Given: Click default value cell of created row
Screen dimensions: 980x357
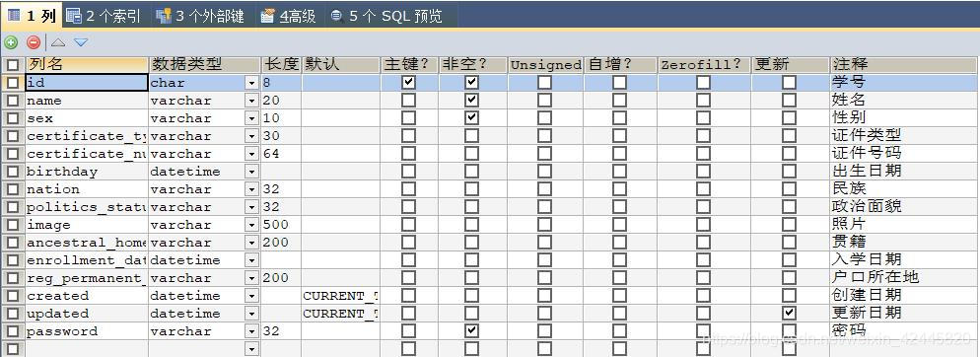Looking at the screenshot, I should (341, 296).
